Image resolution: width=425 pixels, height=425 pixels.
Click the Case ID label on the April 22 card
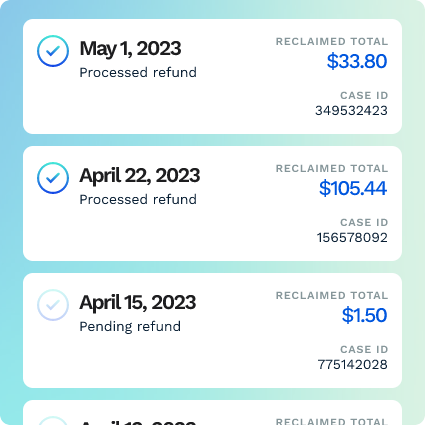click(364, 223)
